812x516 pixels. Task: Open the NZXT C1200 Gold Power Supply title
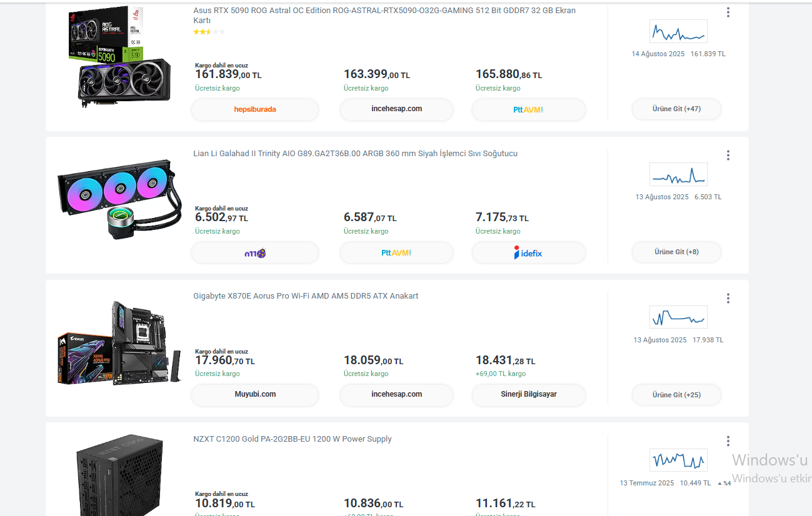(x=293, y=439)
